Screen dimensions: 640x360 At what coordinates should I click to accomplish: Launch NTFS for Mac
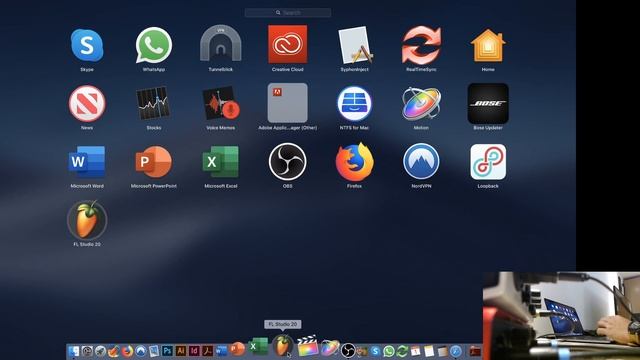tap(354, 103)
